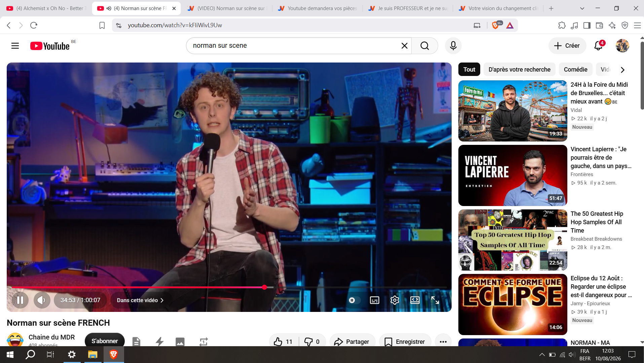Open the Chaine du MDR channel

[x=51, y=337]
